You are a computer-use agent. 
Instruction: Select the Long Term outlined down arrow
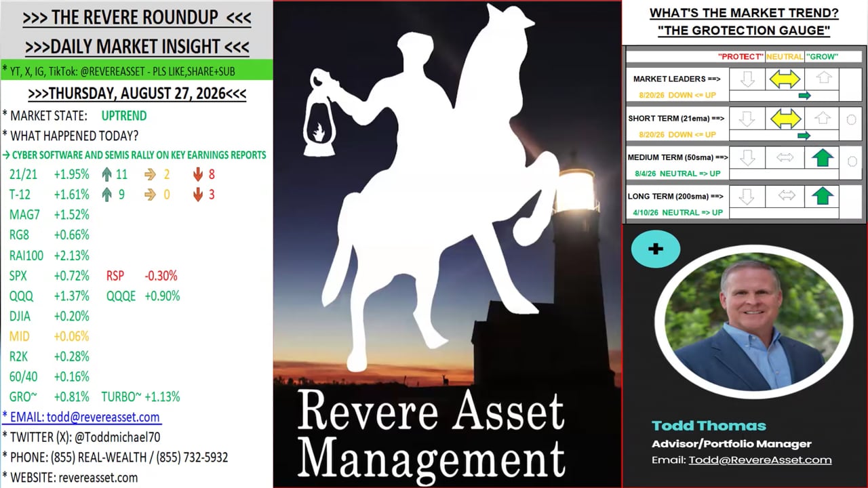coord(747,197)
